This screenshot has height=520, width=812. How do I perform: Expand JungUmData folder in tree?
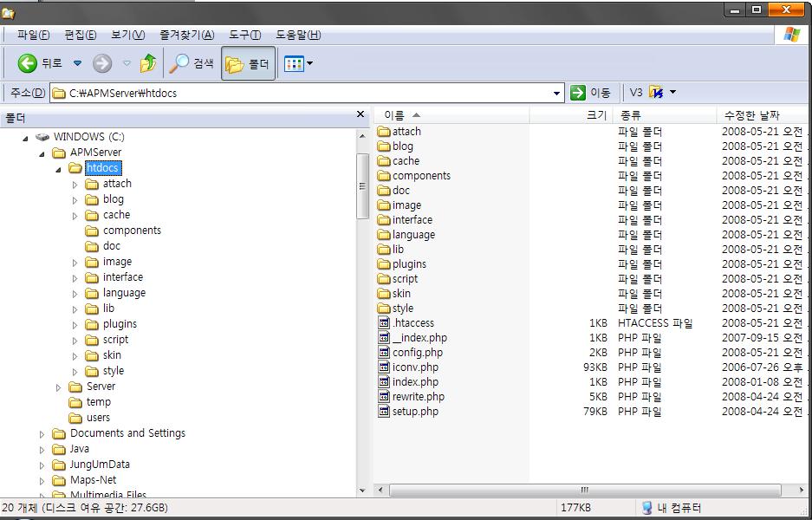click(42, 465)
